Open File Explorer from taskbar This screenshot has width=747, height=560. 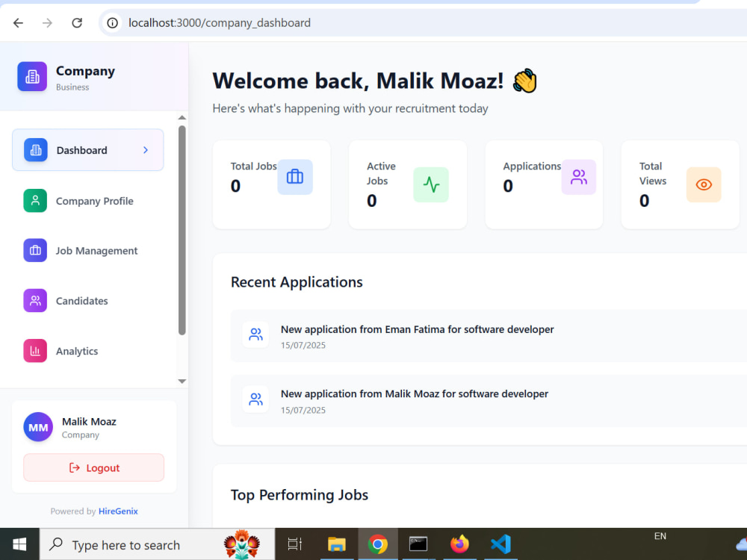(336, 544)
